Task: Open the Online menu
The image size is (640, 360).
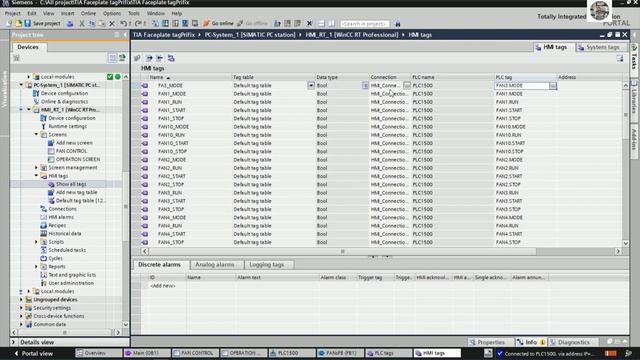Action: click(88, 13)
